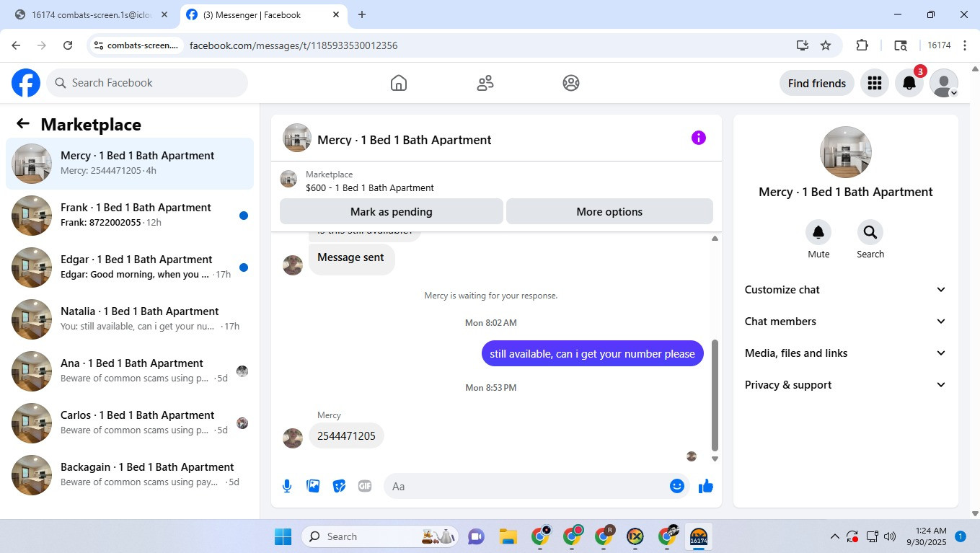Viewport: 980px width, 553px height.
Task: Open Edgar's conversation in the list
Action: coord(130,267)
